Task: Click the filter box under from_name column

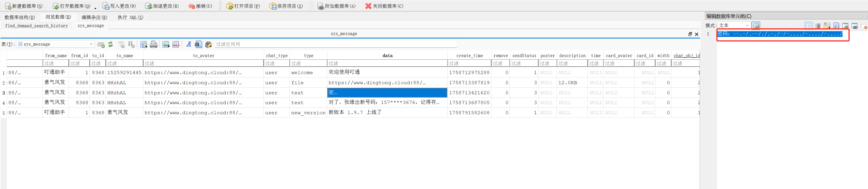Action: coord(56,63)
